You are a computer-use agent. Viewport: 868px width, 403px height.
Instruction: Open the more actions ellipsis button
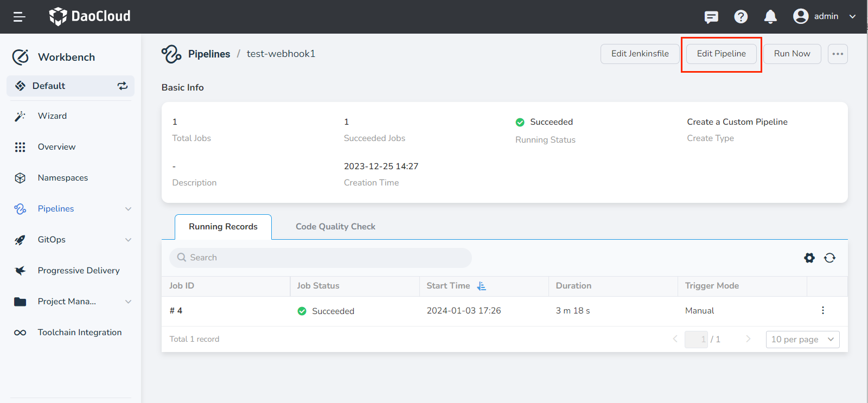pyautogui.click(x=837, y=54)
